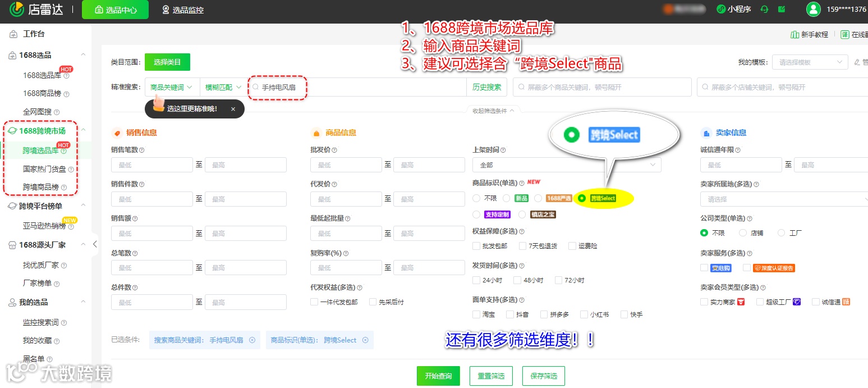The width and height of the screenshot is (868, 388).
Task: Click the sidebar collapse arrow handle
Action: click(95, 244)
